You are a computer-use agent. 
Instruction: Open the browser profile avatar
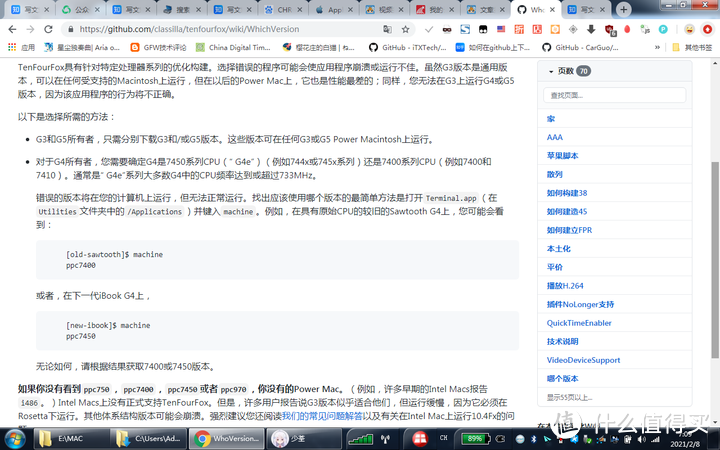pyautogui.click(x=689, y=29)
